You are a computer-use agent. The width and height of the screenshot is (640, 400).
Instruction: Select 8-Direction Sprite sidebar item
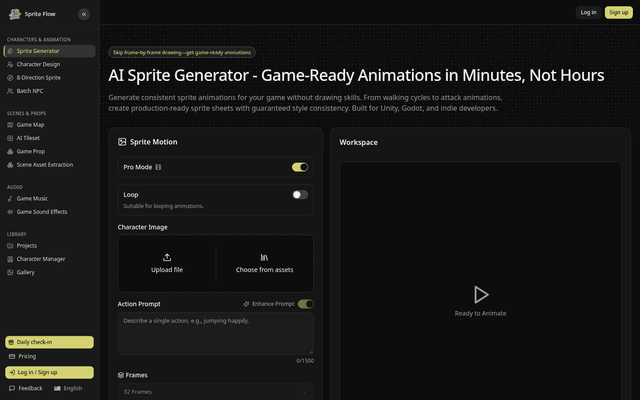(49, 78)
